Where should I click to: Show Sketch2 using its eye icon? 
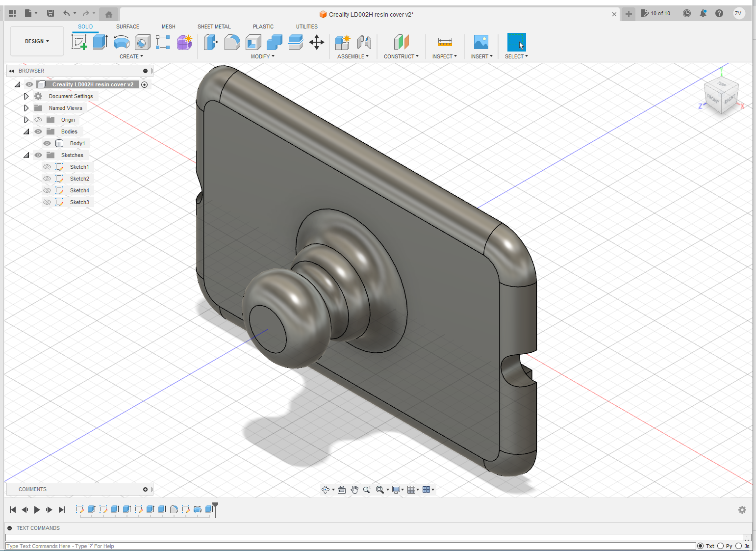[x=47, y=179]
